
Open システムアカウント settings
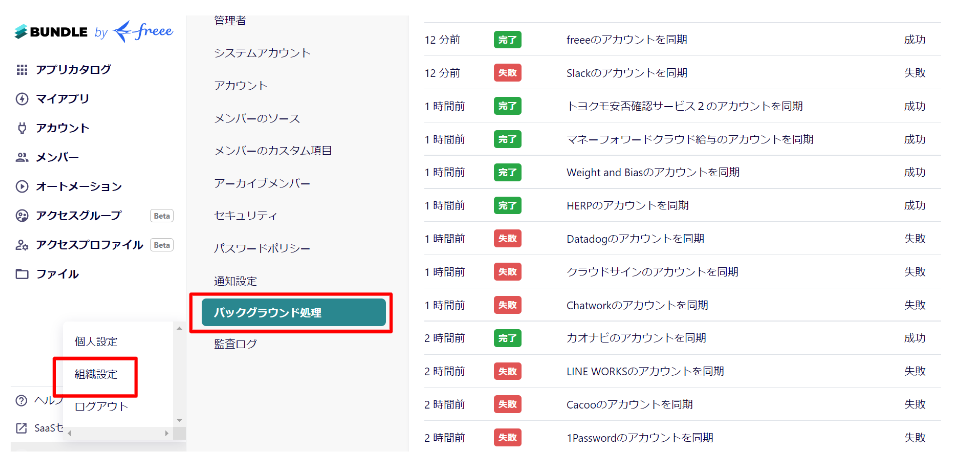coord(262,53)
